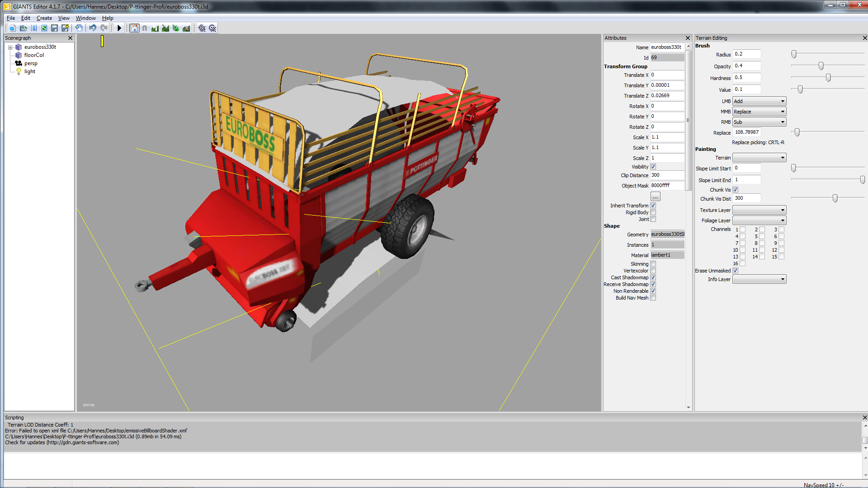Click the 'Check for updates' log line
The height and width of the screenshot is (488, 868).
coord(62,443)
